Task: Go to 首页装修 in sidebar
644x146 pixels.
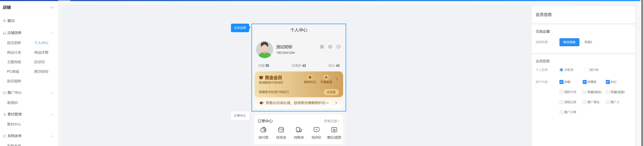Action: [14, 43]
